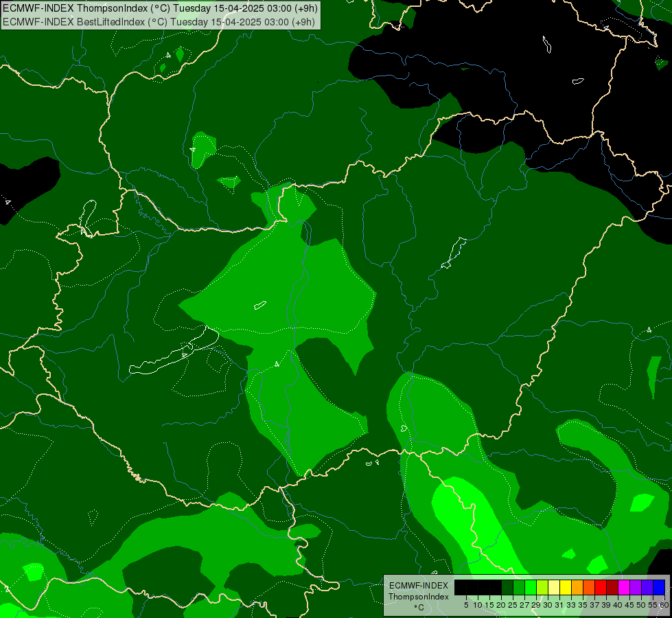Screen dimensions: 672x618
Task: Click the legend tick value 33
Action: pyautogui.click(x=571, y=605)
